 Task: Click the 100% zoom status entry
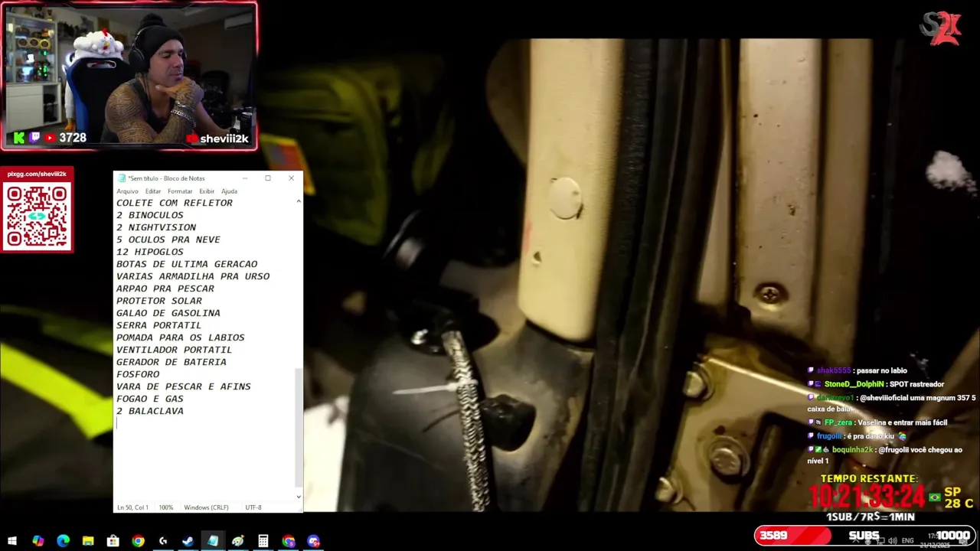click(165, 507)
